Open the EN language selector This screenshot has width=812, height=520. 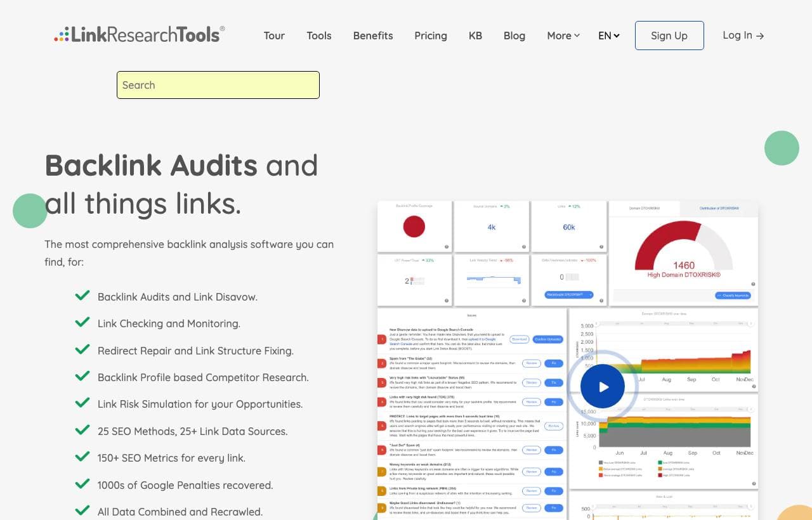point(609,36)
